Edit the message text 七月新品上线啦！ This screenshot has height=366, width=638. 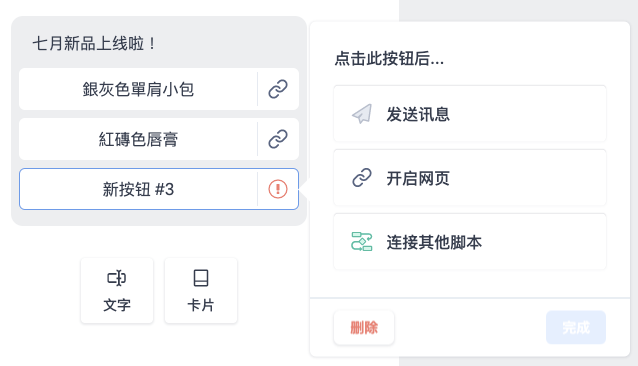pos(94,44)
